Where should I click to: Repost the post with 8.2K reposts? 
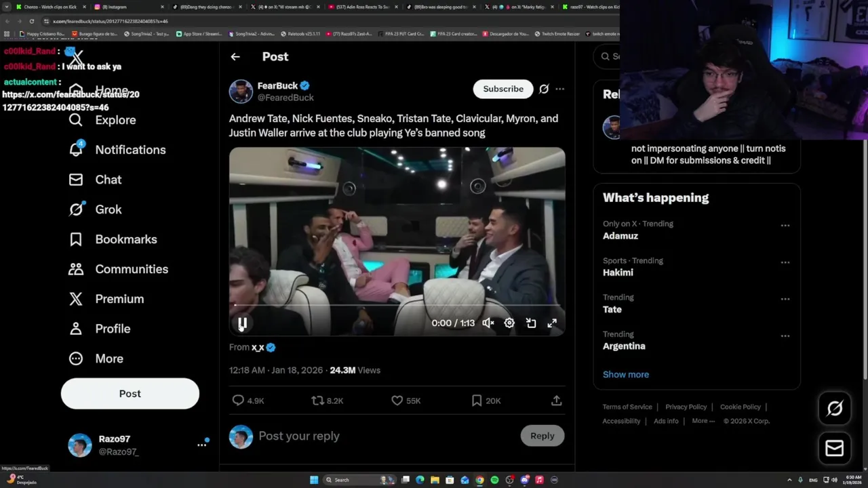(327, 401)
